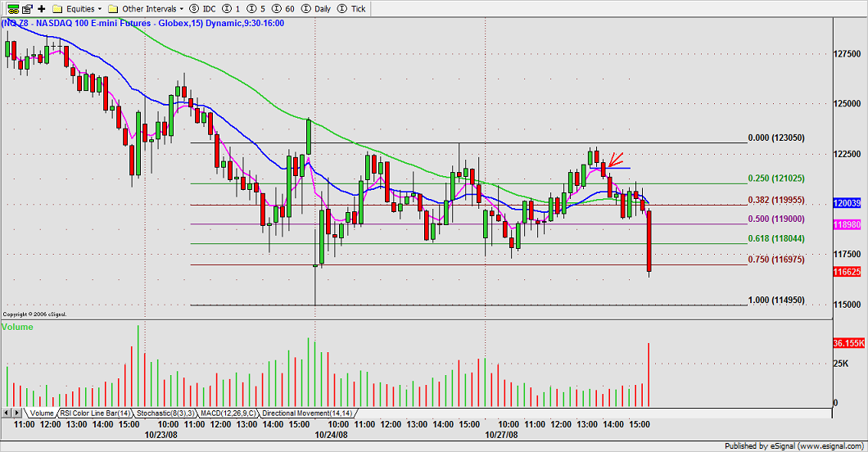
Task: Open the Stochastic(8(3),3) tab
Action: coord(165,414)
